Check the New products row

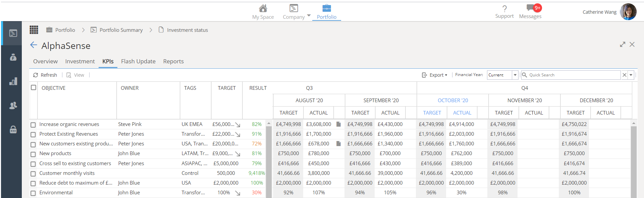click(33, 154)
